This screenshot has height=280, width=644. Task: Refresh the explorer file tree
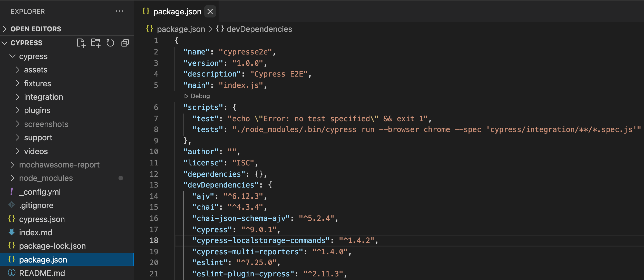tap(110, 43)
